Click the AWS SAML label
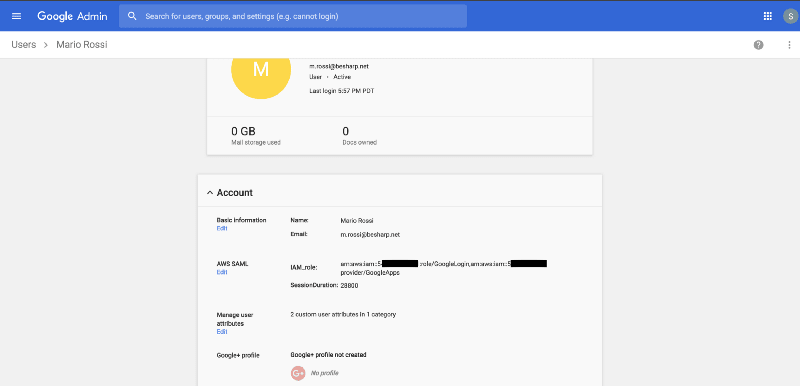Screen dimensions: 800x386 (232, 264)
